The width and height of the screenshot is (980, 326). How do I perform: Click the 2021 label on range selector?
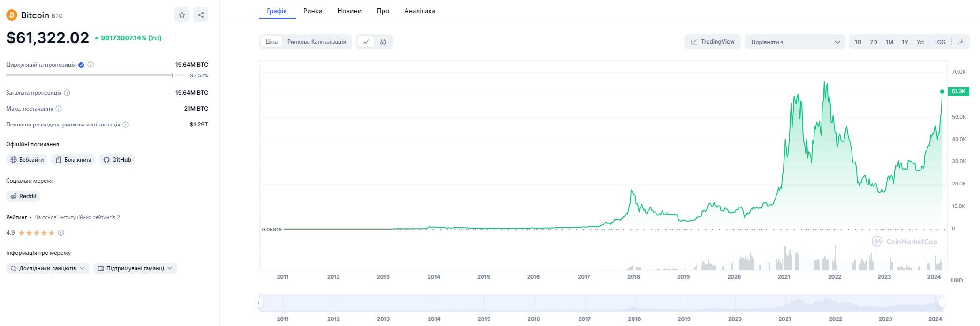pos(784,319)
